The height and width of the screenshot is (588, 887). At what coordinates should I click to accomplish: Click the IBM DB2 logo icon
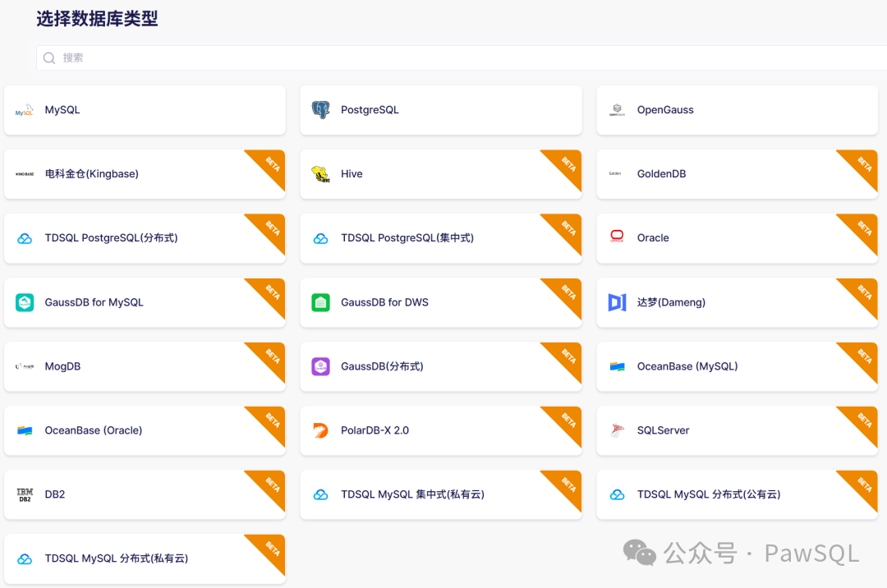pyautogui.click(x=25, y=494)
